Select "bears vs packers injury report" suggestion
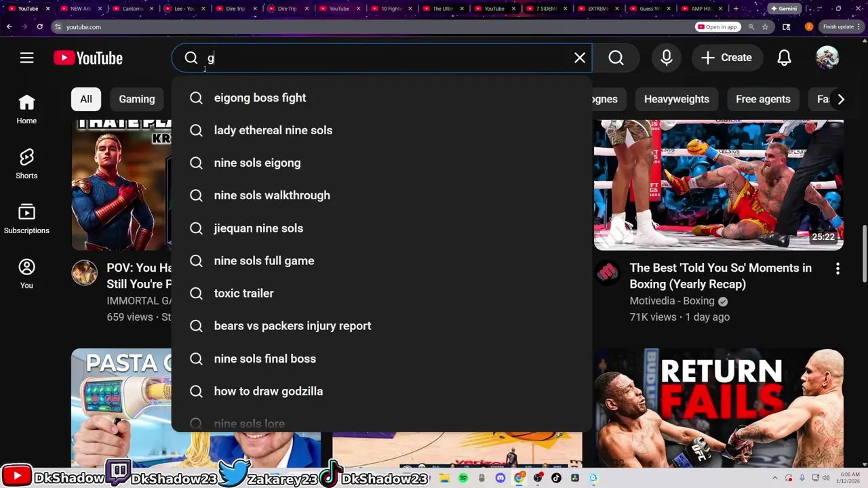This screenshot has height=488, width=868. point(381,326)
